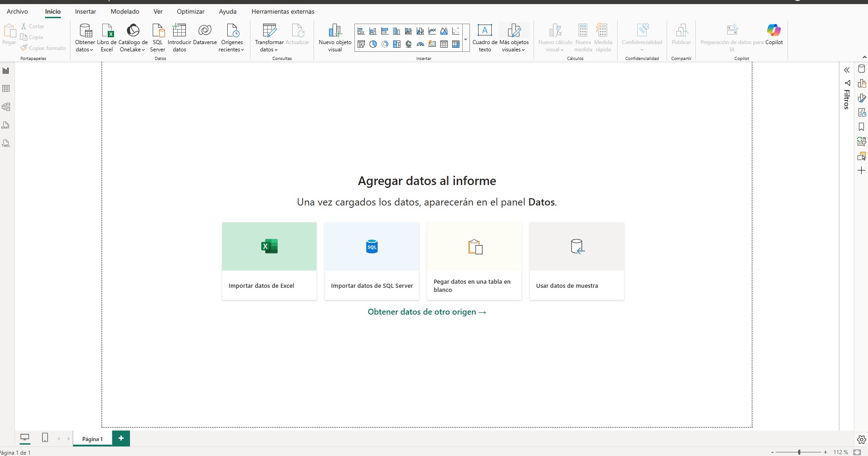
Task: Open the Confidencialidad dropdown
Action: [642, 38]
